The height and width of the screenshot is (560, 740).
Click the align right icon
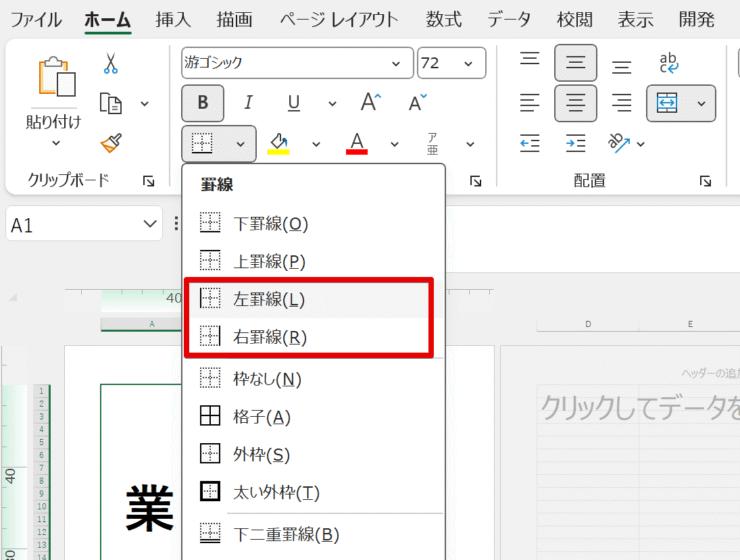[621, 102]
